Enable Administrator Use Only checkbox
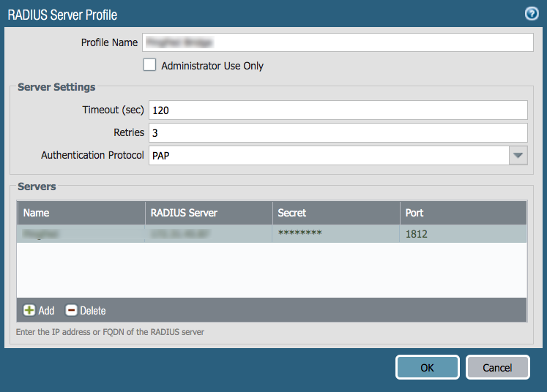Viewport: 547px width, 392px height. 149,65
